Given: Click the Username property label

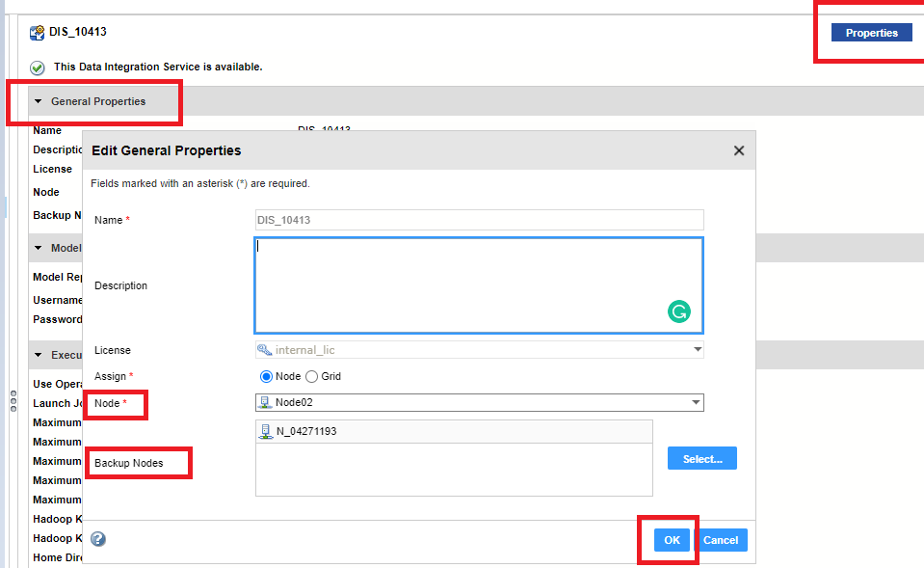Looking at the screenshot, I should pos(58,300).
